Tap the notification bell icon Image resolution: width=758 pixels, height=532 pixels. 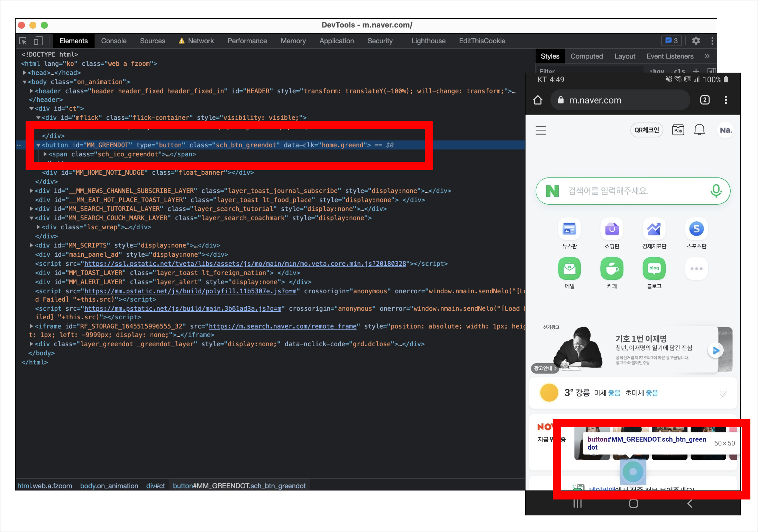pyautogui.click(x=699, y=130)
